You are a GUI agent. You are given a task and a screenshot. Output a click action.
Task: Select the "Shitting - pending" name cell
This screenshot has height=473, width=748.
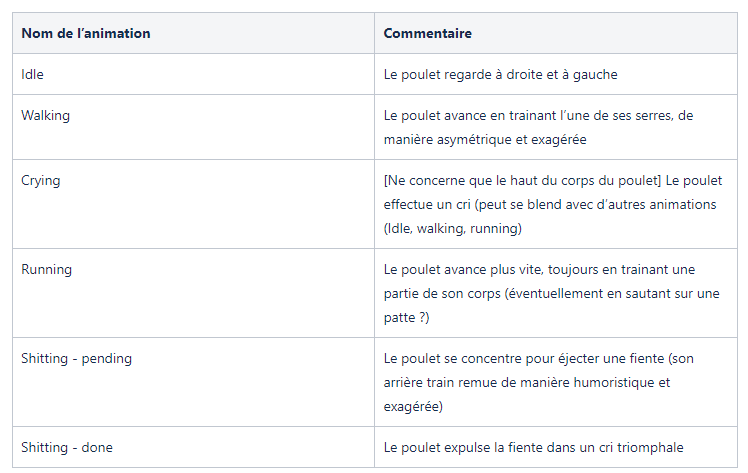pos(76,358)
